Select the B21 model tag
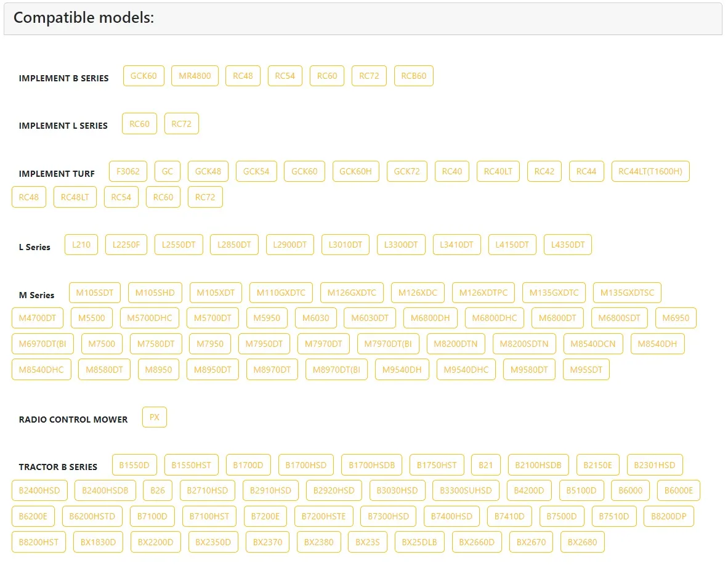 click(486, 465)
